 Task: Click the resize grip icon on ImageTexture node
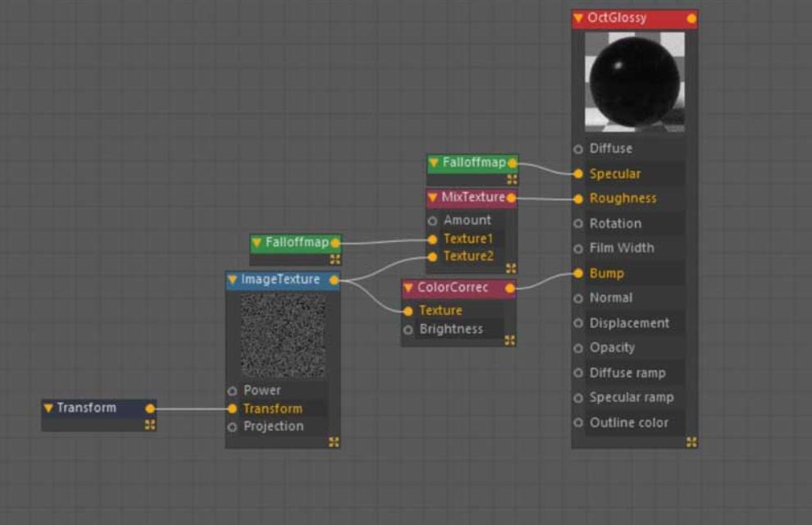point(334,442)
